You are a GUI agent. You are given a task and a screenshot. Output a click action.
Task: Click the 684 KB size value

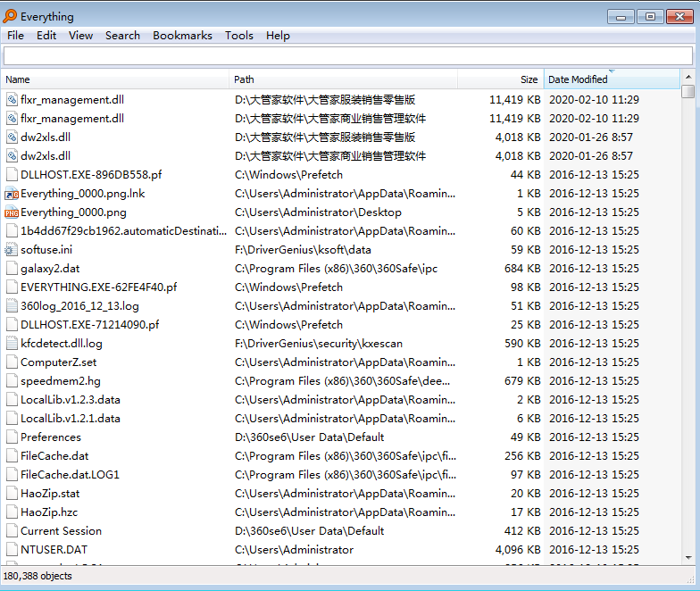pos(522,269)
